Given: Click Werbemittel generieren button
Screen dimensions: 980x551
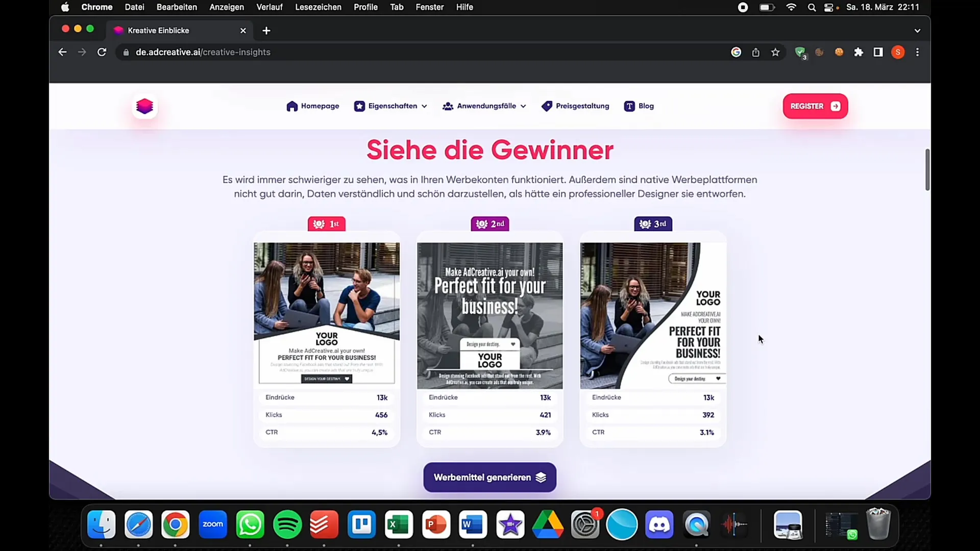Looking at the screenshot, I should pos(489,478).
